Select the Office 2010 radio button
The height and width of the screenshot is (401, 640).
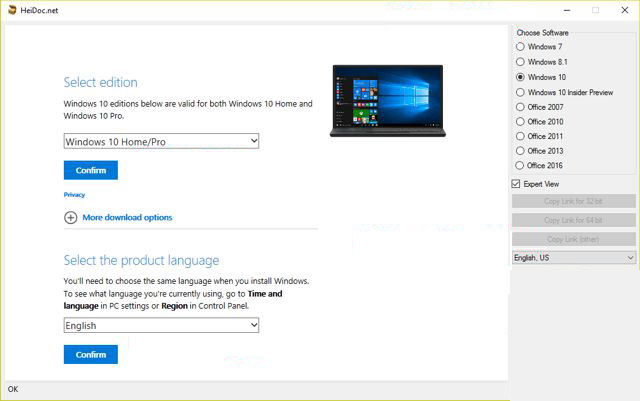(x=520, y=122)
